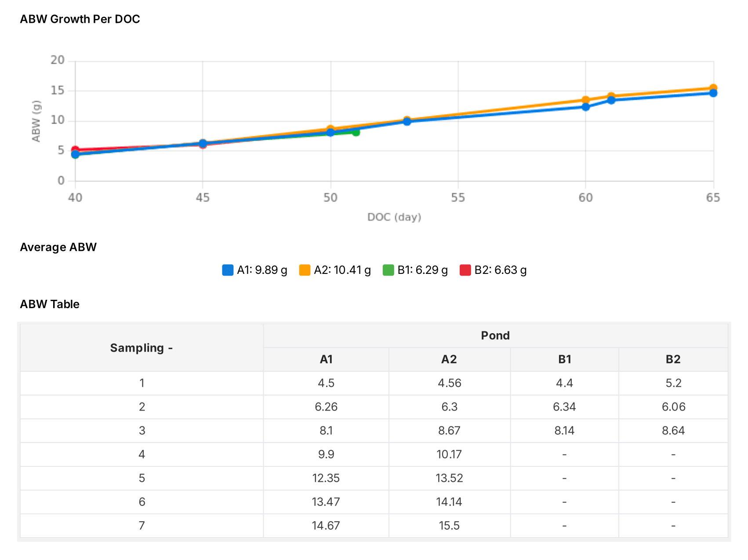Image resolution: width=748 pixels, height=560 pixels.
Task: Click the orange data point at DOC 50
Action: tap(330, 129)
